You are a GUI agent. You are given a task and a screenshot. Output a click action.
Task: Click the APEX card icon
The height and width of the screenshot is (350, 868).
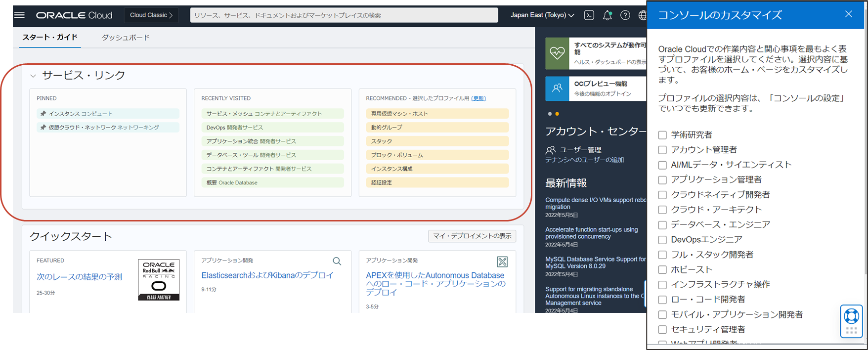point(502,262)
